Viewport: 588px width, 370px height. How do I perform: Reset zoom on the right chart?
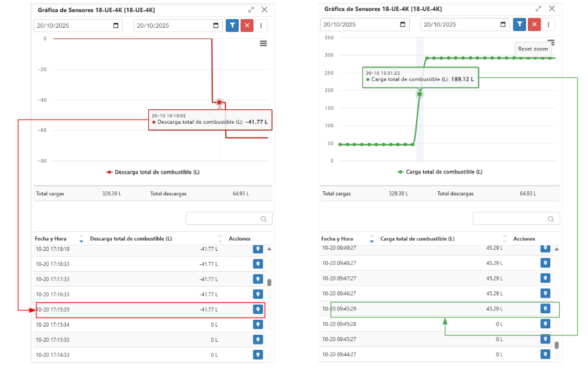coord(533,49)
